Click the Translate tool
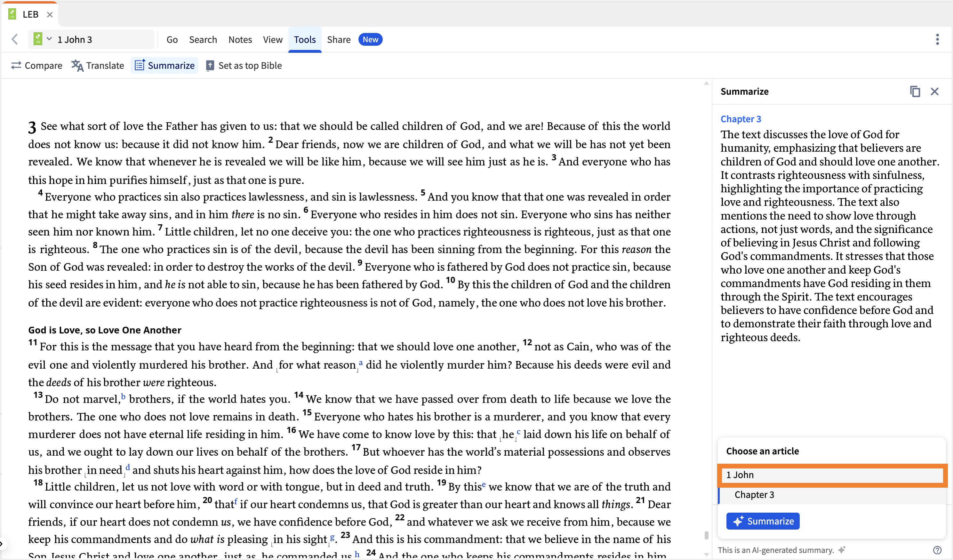This screenshot has height=560, width=953. (98, 65)
